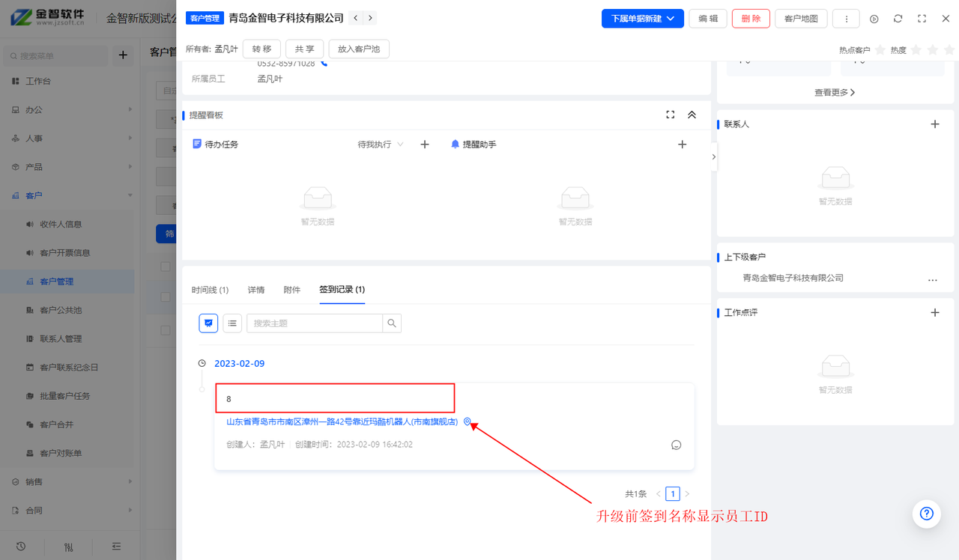Add a new 联系人 contact
Screen dimensions: 959x560
(934, 124)
